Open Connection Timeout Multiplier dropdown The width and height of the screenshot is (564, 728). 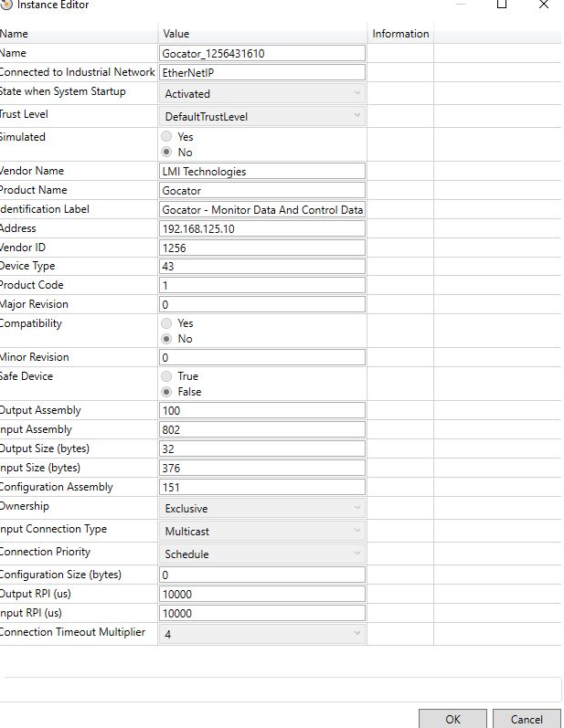[262, 633]
